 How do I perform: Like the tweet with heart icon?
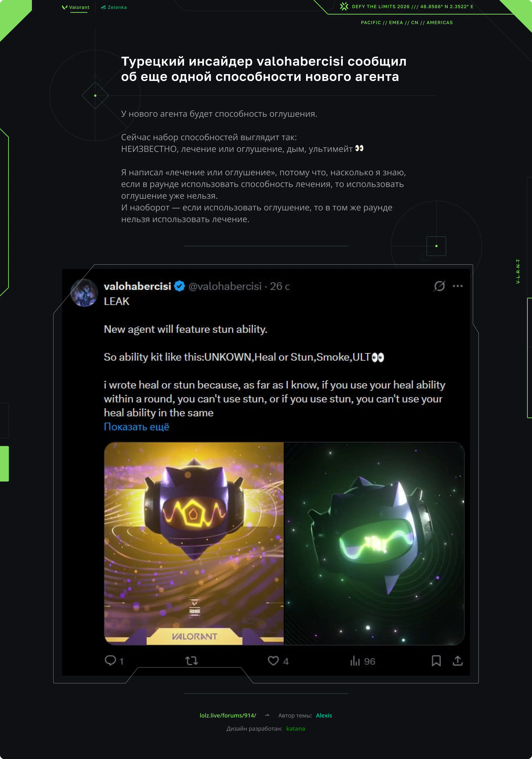273,661
